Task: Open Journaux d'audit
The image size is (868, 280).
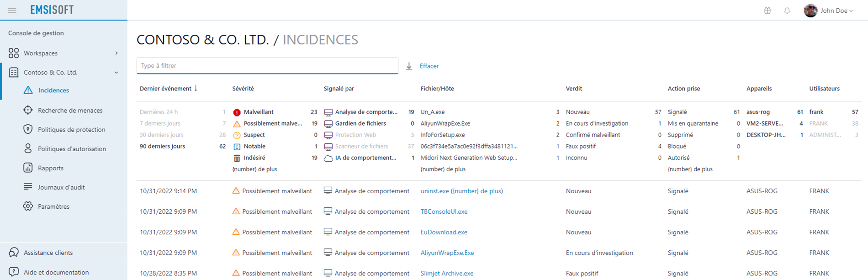Action: (x=61, y=187)
